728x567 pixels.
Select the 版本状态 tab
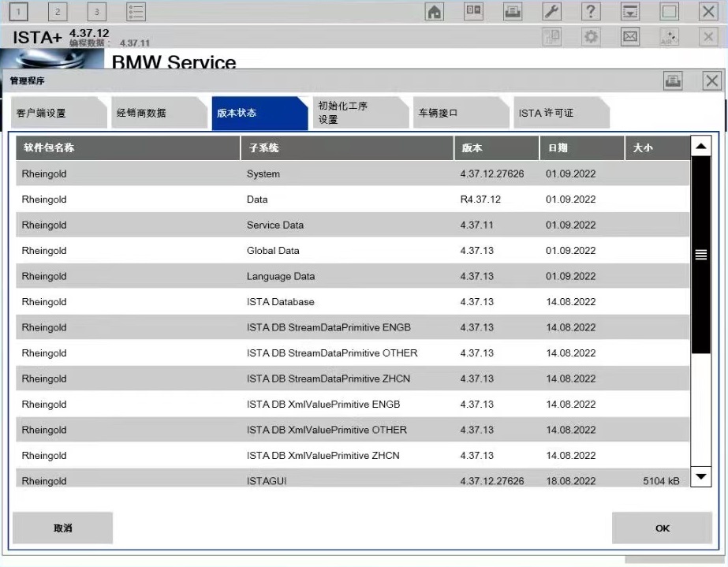pyautogui.click(x=259, y=114)
